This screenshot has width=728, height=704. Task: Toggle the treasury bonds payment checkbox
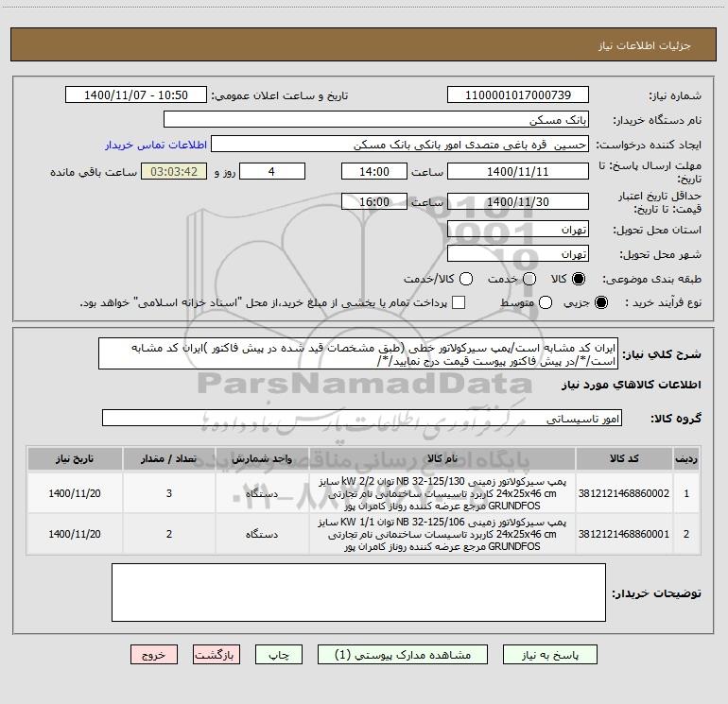pyautogui.click(x=459, y=302)
